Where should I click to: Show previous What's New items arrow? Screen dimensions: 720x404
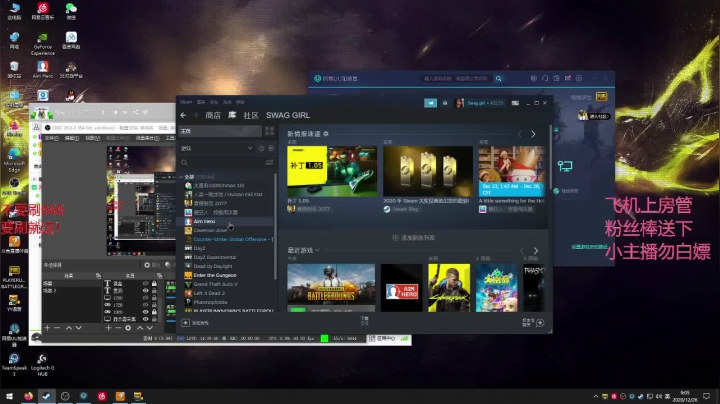click(520, 134)
